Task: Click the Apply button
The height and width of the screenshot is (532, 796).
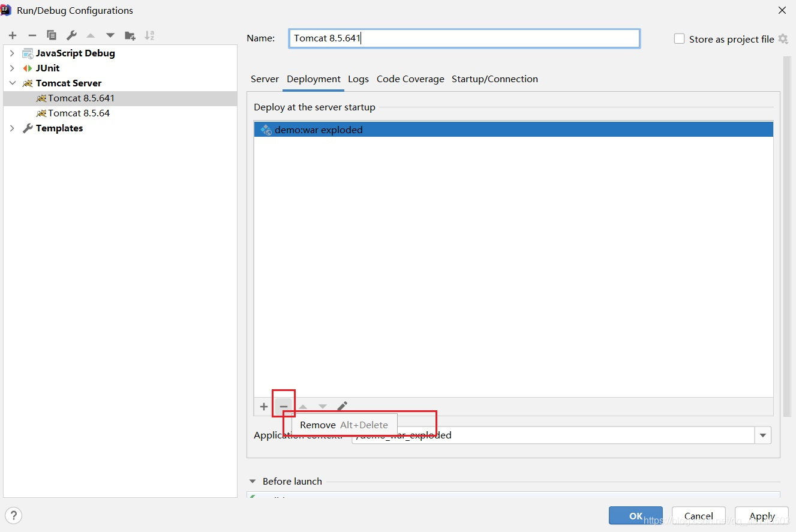Action: 762,516
